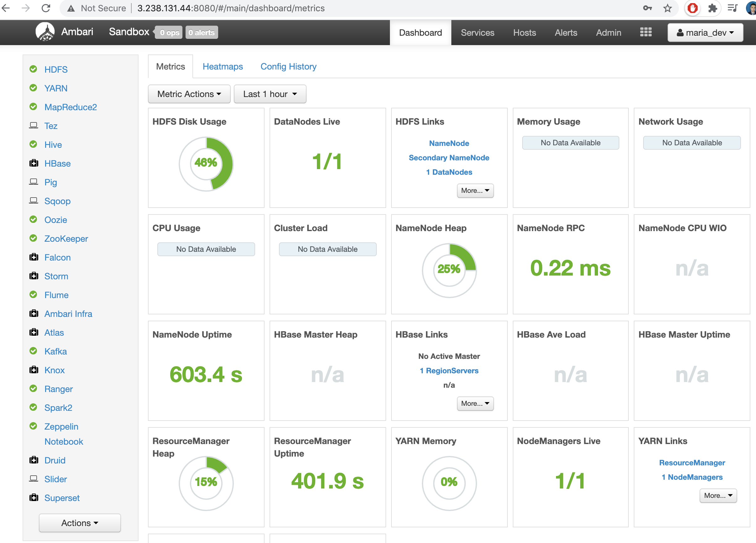
Task: Click the Kafka service icon in sidebar
Action: click(x=34, y=351)
